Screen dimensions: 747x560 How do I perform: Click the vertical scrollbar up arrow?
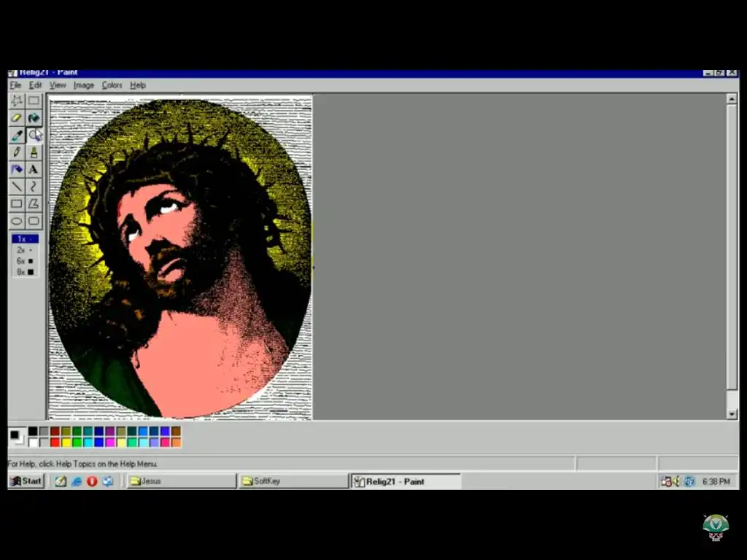(x=732, y=98)
